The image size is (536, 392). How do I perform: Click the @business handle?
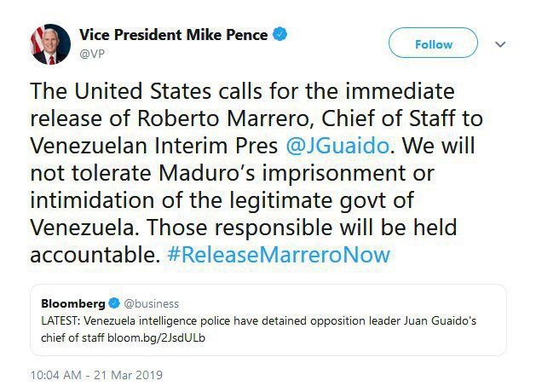point(150,303)
